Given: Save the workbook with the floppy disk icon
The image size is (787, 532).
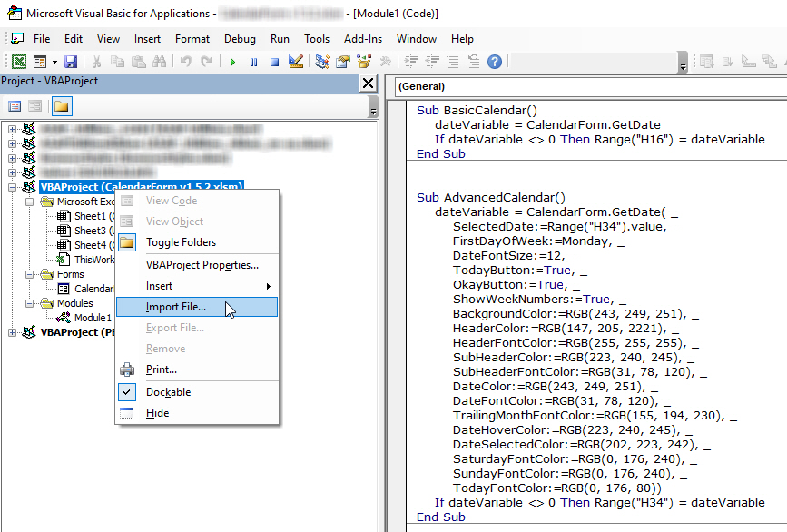Looking at the screenshot, I should point(71,62).
